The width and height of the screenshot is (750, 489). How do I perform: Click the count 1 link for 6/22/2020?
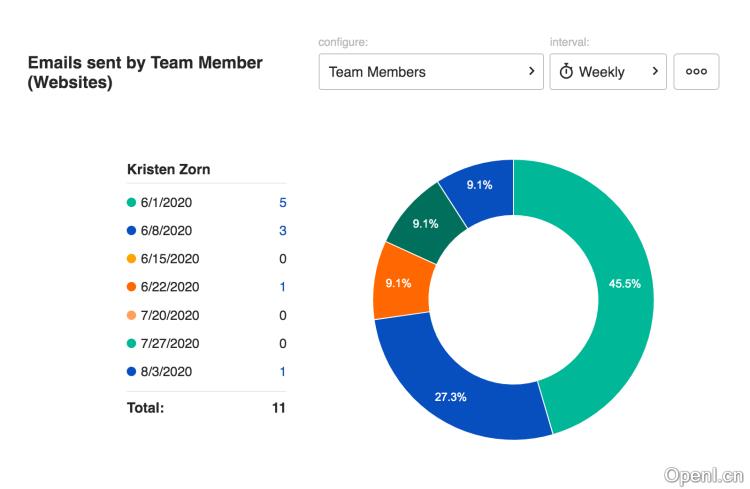282,287
